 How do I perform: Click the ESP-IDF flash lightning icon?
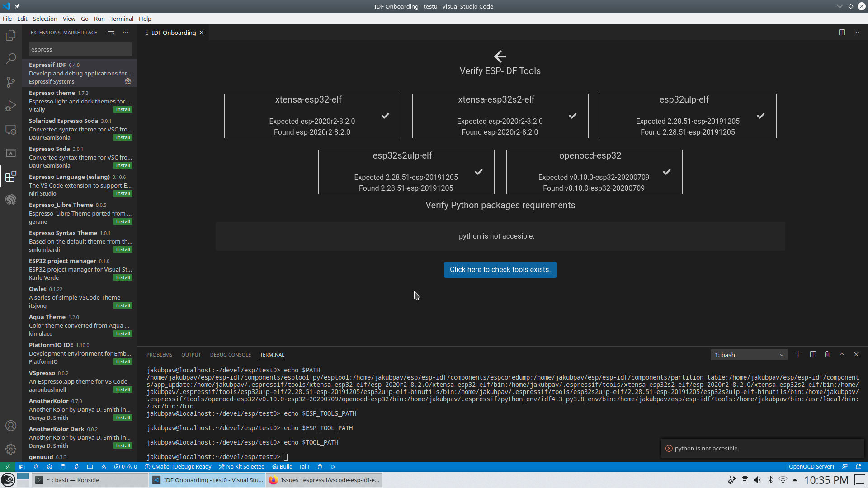pyautogui.click(x=76, y=467)
